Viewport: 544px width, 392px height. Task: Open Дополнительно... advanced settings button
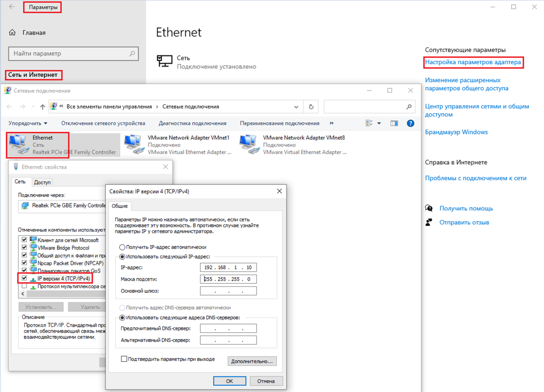252,361
